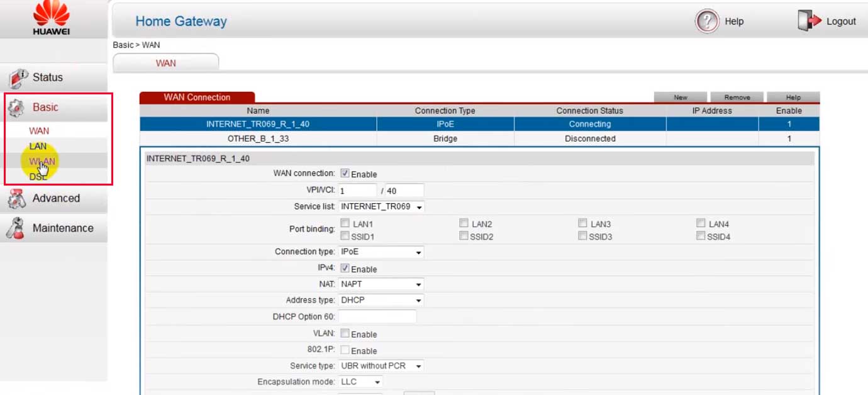Click the DHCP Option 60 input field
Image resolution: width=868 pixels, height=395 pixels.
coord(377,316)
